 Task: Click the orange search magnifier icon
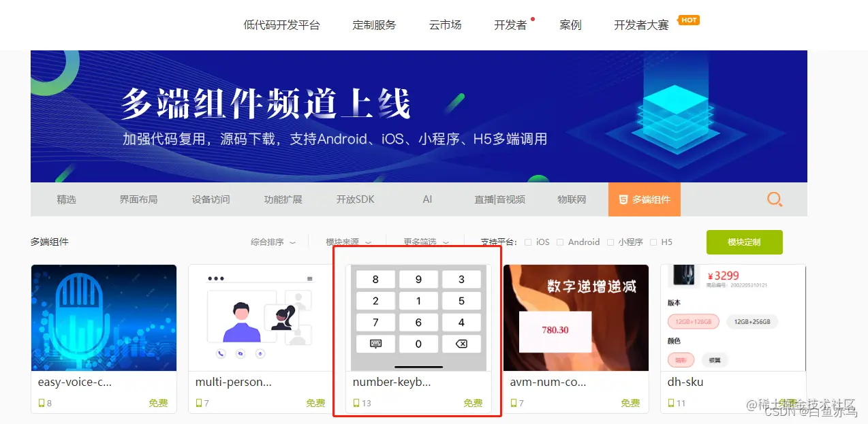tap(775, 199)
